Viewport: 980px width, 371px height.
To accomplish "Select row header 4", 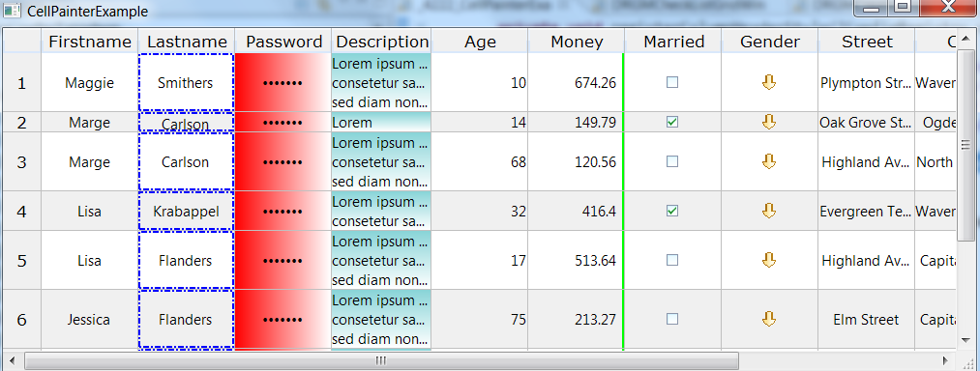I will [x=22, y=212].
